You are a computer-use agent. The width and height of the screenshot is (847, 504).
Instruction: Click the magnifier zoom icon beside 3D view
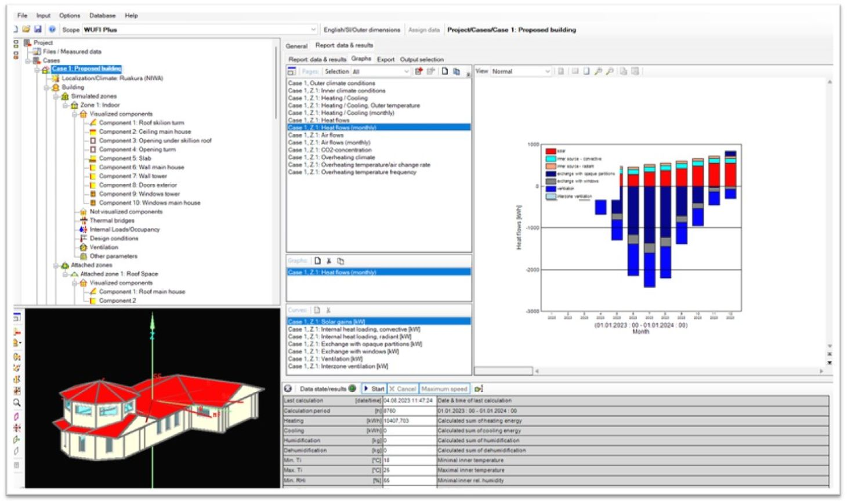coord(17,403)
